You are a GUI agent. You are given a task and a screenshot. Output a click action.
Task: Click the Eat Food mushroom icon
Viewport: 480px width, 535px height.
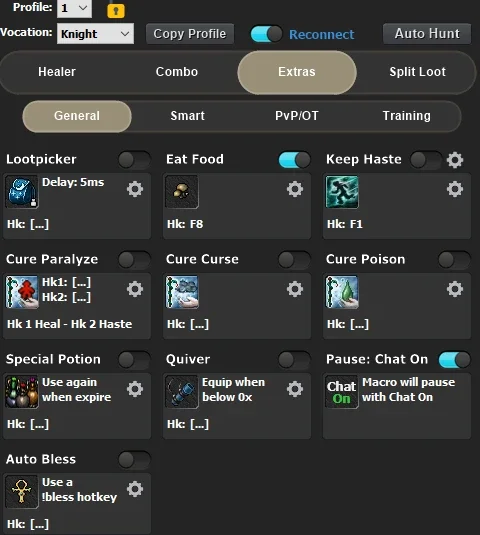click(x=182, y=192)
